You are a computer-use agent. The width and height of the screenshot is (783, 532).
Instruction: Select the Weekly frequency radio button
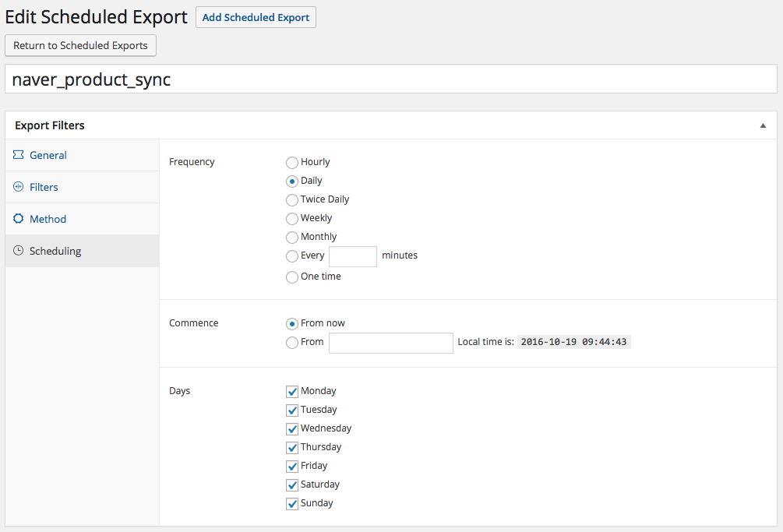pyautogui.click(x=292, y=219)
